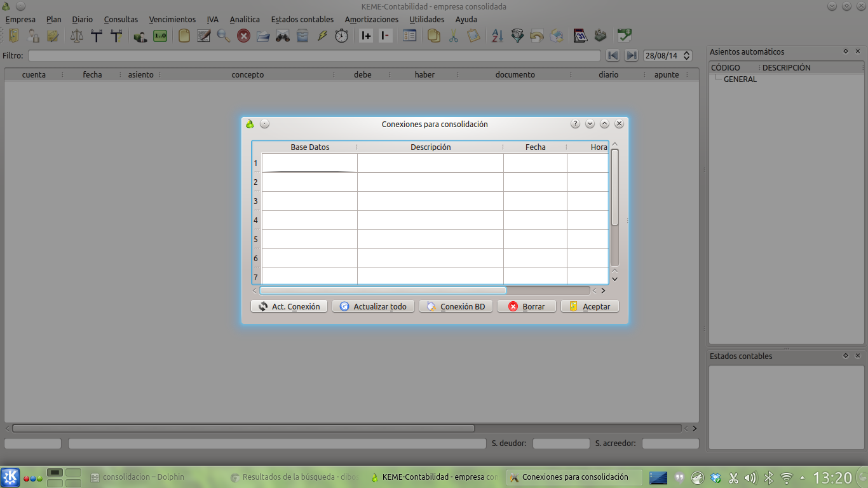868x488 pixels.
Task: Click Borrar in the consolidation dialog
Action: pos(527,306)
